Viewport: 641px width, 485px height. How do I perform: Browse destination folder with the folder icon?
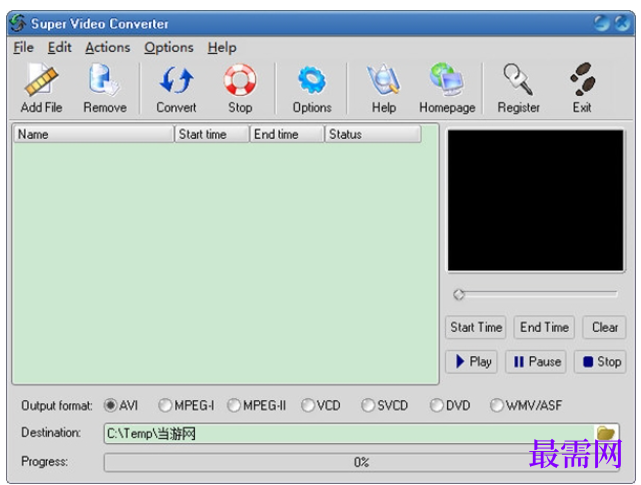(x=606, y=432)
